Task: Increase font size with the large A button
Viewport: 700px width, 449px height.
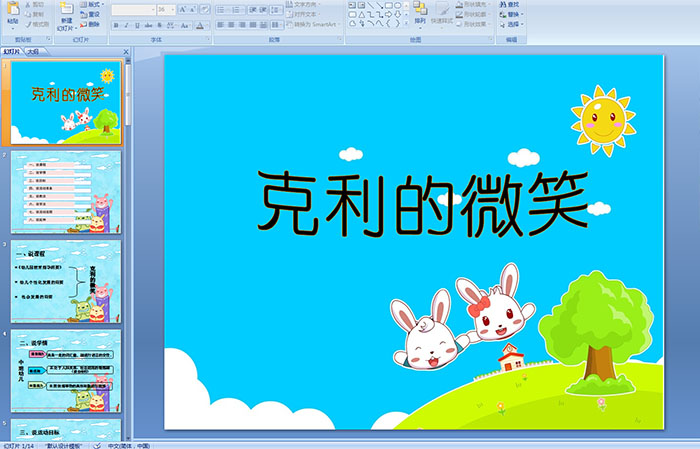Action: (x=183, y=10)
